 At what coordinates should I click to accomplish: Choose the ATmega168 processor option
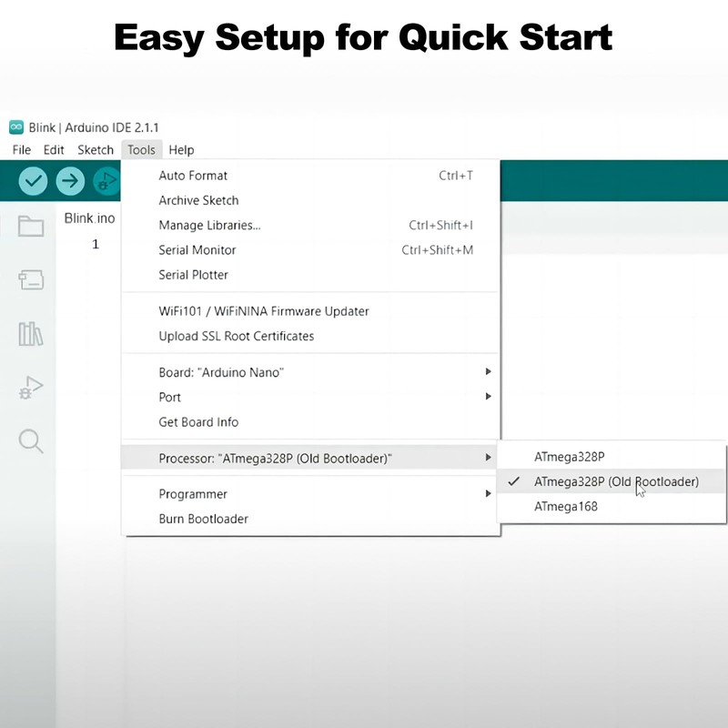click(x=566, y=506)
